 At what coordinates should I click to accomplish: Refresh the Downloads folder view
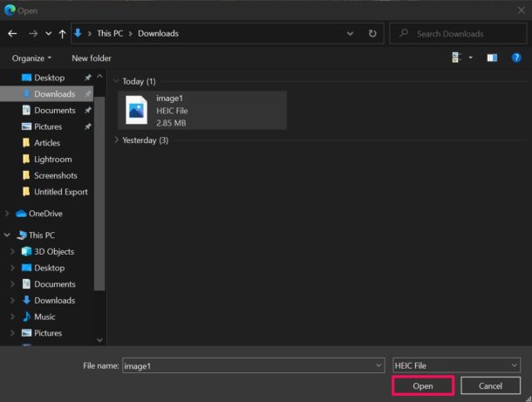tap(372, 34)
